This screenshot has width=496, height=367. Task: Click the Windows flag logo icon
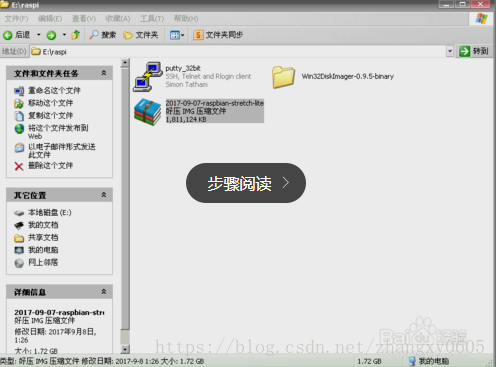point(481,19)
